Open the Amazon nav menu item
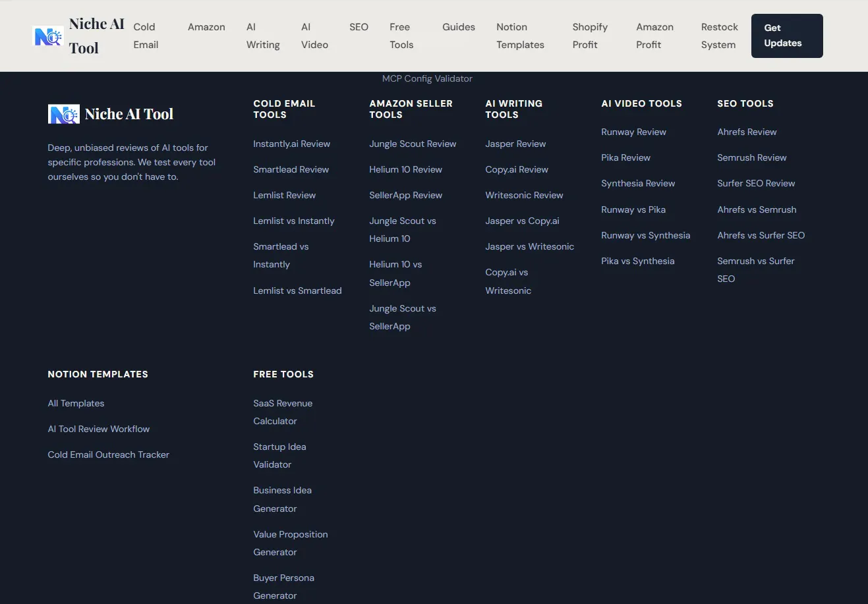The width and height of the screenshot is (868, 604). click(206, 27)
